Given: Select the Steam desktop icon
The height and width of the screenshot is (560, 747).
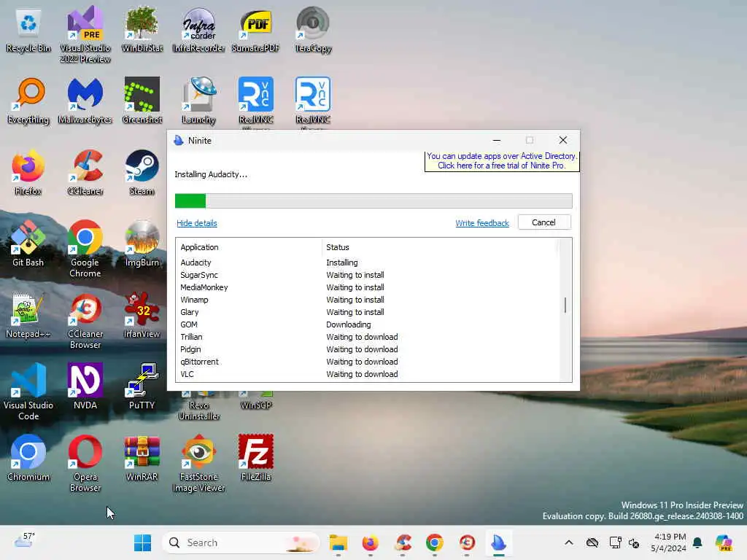Looking at the screenshot, I should pos(142,172).
